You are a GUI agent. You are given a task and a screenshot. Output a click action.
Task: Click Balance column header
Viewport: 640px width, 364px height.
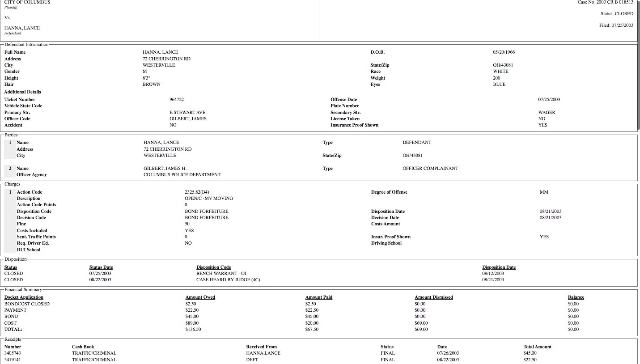(x=576, y=297)
